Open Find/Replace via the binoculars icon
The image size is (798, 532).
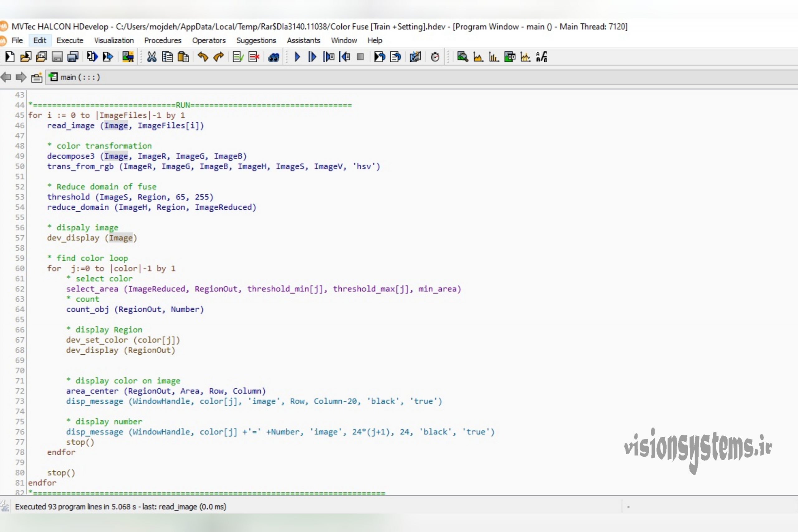coord(273,57)
